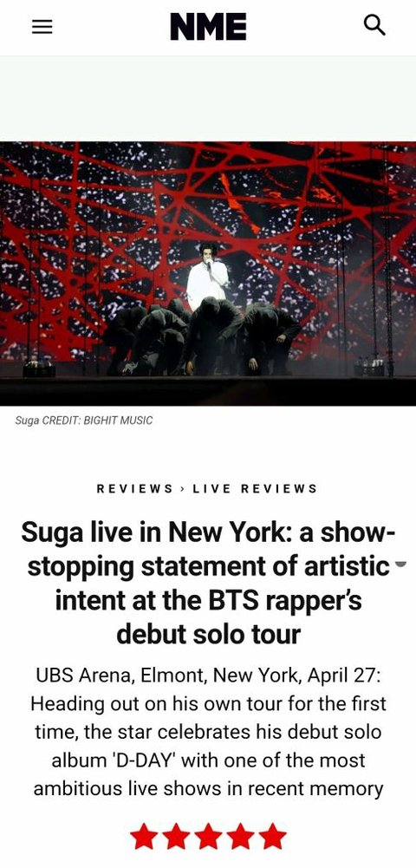Open the hamburger navigation menu
The width and height of the screenshot is (416, 868).
click(42, 27)
